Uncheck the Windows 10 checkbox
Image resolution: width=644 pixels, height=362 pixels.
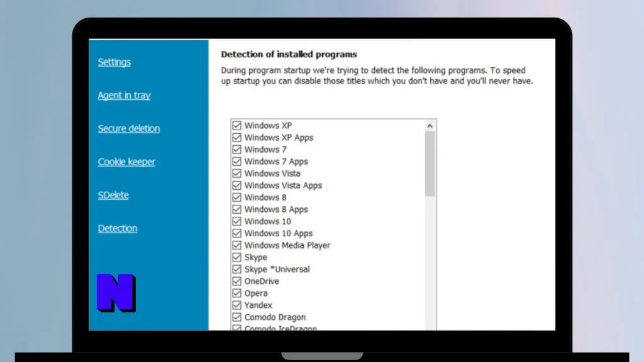pyautogui.click(x=236, y=221)
